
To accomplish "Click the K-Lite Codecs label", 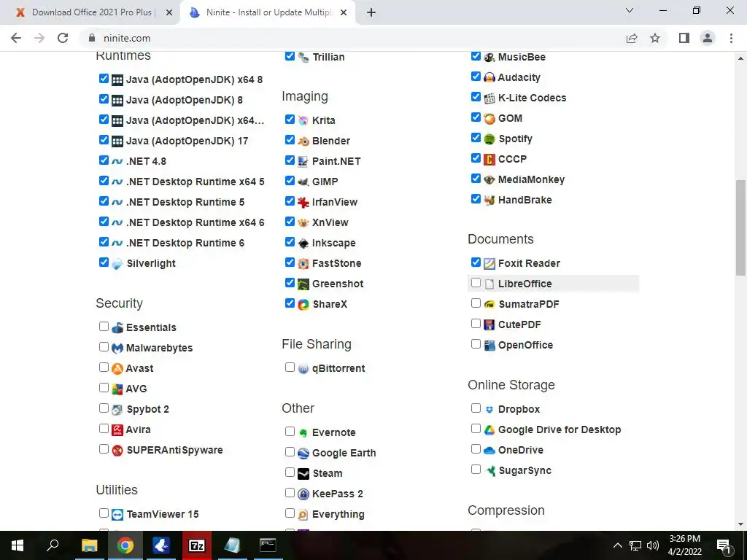I will point(532,98).
